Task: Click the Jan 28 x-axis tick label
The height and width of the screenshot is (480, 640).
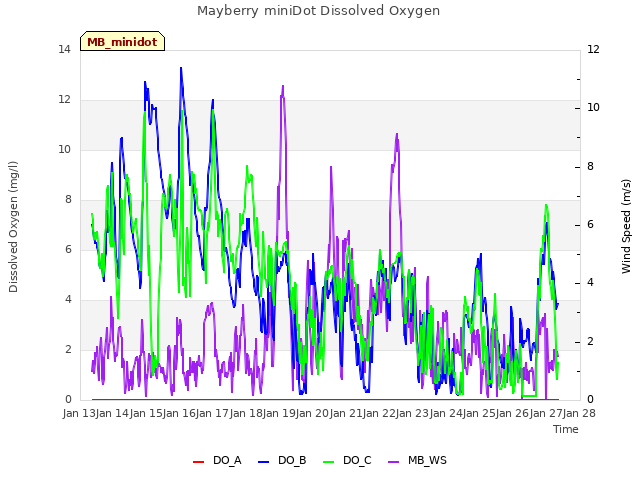Action: [x=579, y=413]
